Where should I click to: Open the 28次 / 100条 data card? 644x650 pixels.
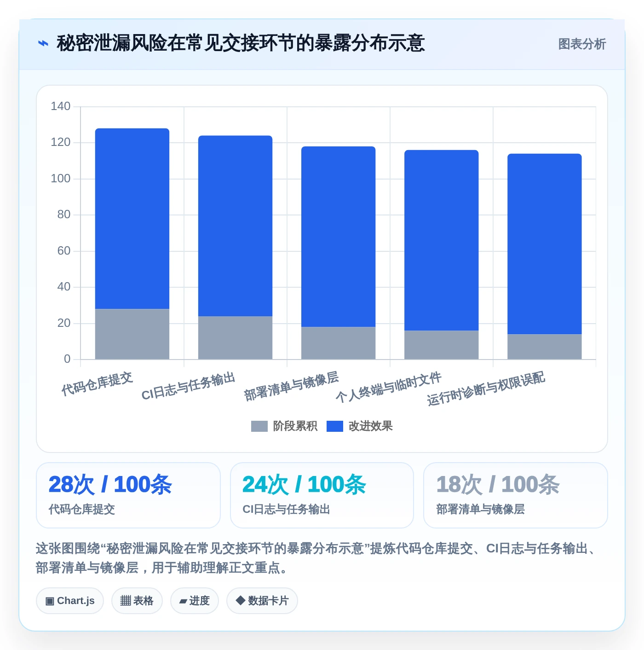point(128,495)
